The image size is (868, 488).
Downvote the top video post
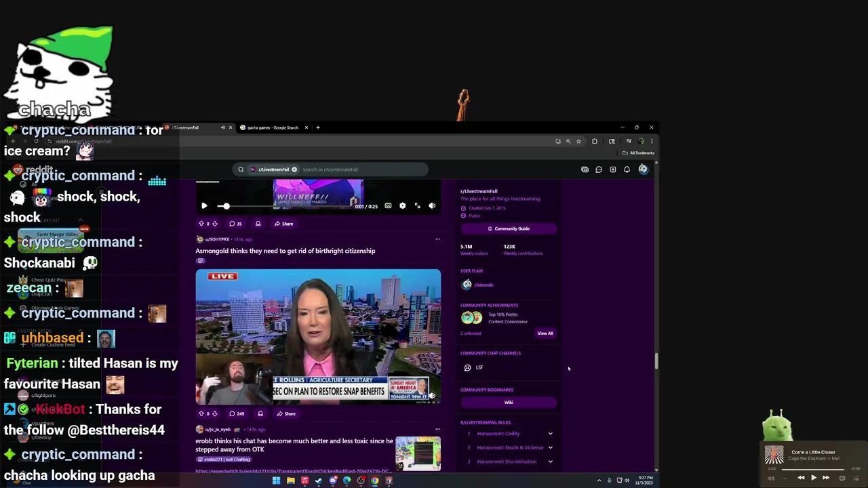click(214, 224)
